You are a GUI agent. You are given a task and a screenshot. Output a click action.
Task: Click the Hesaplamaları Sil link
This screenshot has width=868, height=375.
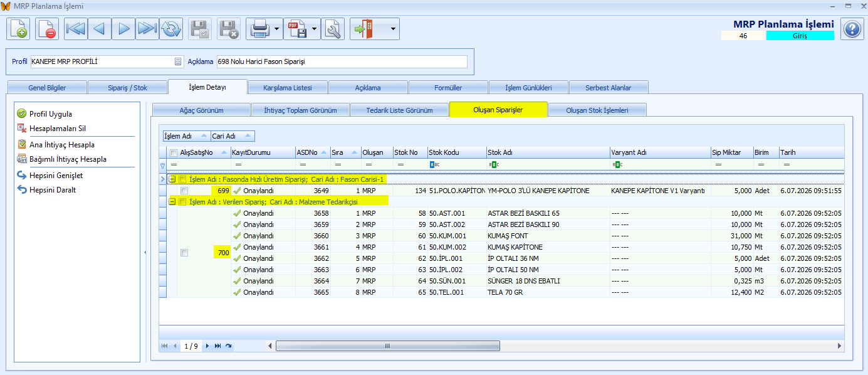(58, 129)
